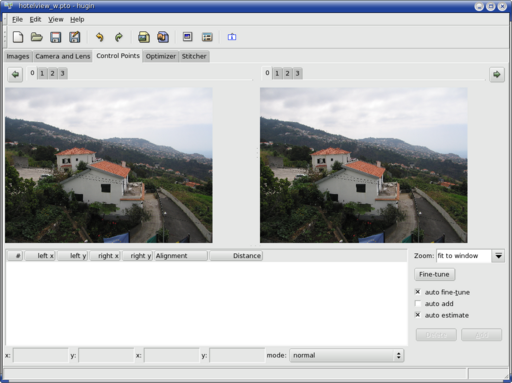Go to previous image pair with left arrow
The height and width of the screenshot is (383, 512).
coord(15,74)
